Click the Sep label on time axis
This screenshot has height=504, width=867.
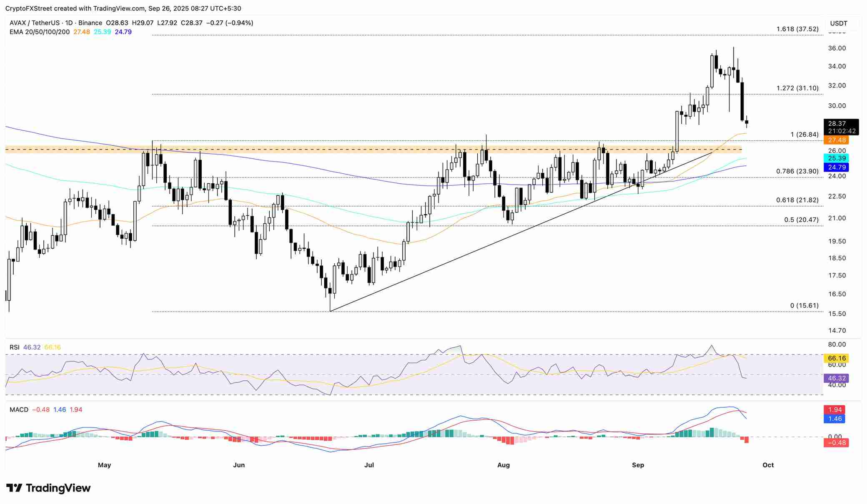[638, 465]
